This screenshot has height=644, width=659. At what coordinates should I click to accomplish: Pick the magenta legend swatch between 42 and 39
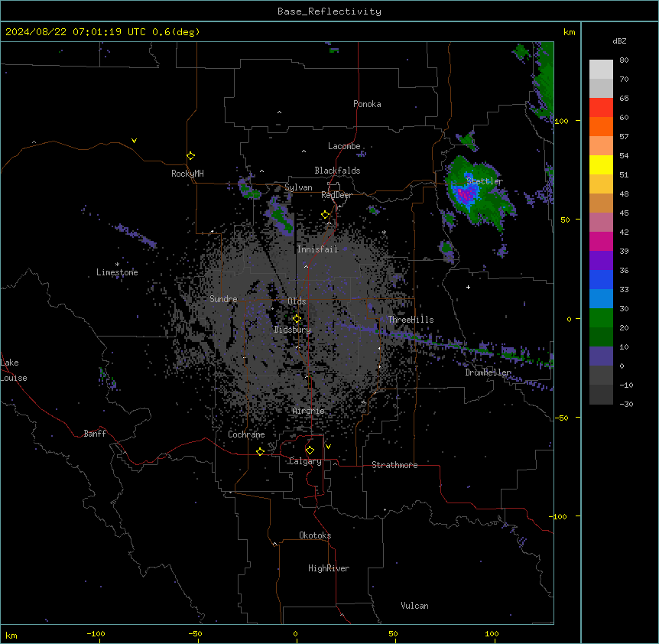[601, 242]
